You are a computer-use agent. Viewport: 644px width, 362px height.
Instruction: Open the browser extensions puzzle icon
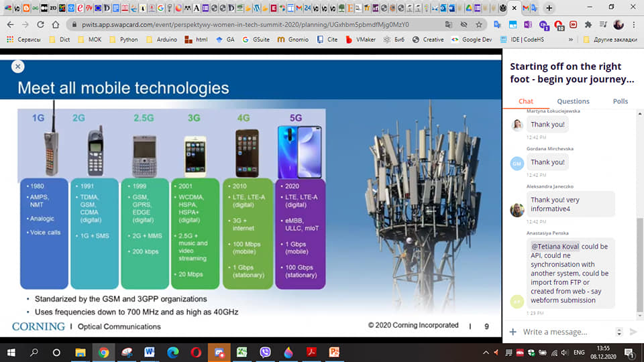[x=588, y=24]
